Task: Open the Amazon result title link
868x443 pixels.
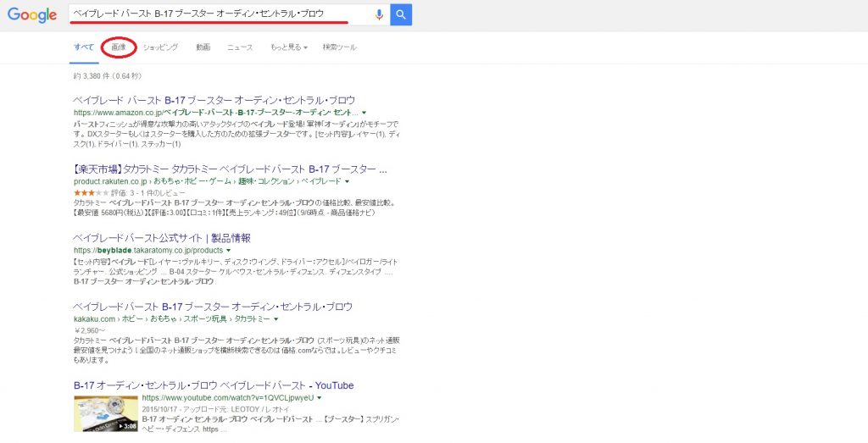Action: [214, 100]
